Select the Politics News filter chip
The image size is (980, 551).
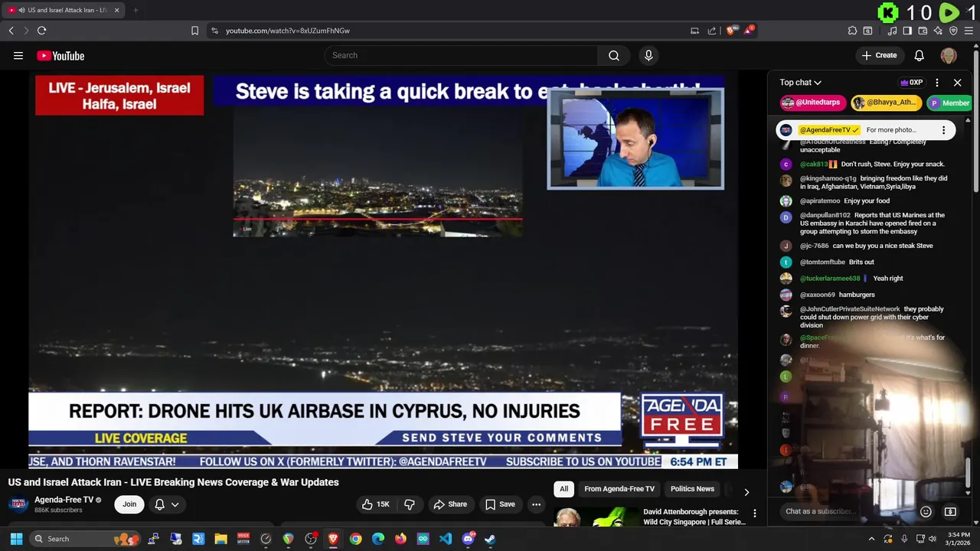(692, 489)
